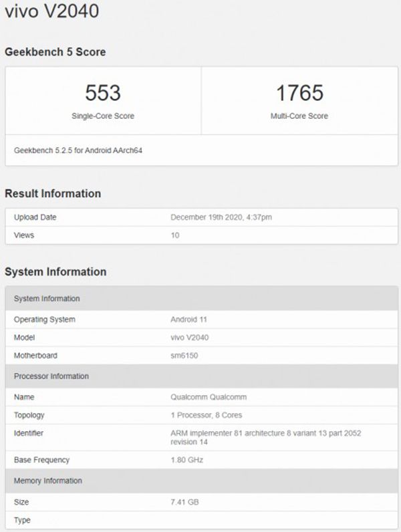Viewport: 401px width, 532px height.
Task: Click the Single-Core Score label
Action: [x=103, y=116]
